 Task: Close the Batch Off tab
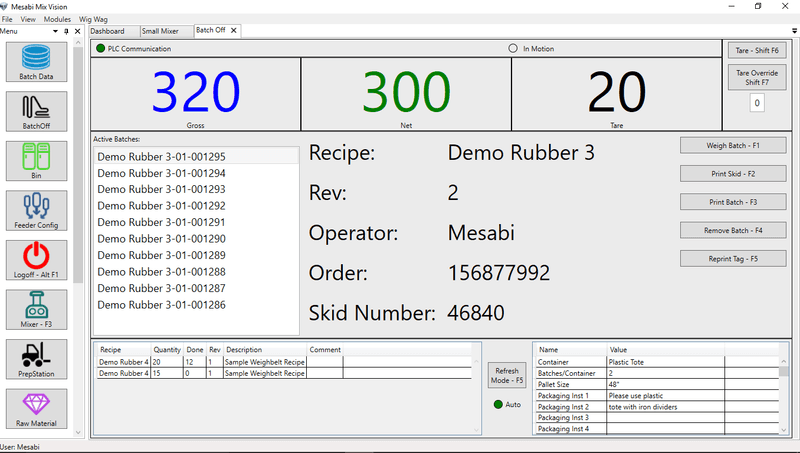(x=233, y=31)
